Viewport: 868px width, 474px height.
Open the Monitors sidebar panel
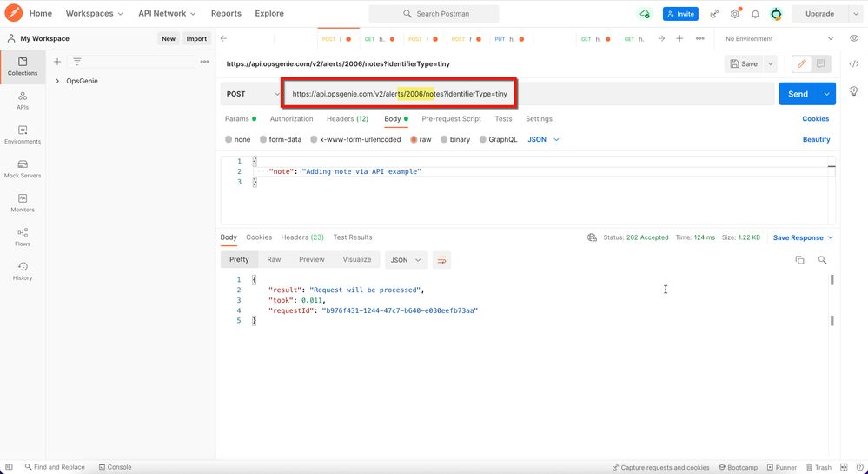pyautogui.click(x=23, y=203)
